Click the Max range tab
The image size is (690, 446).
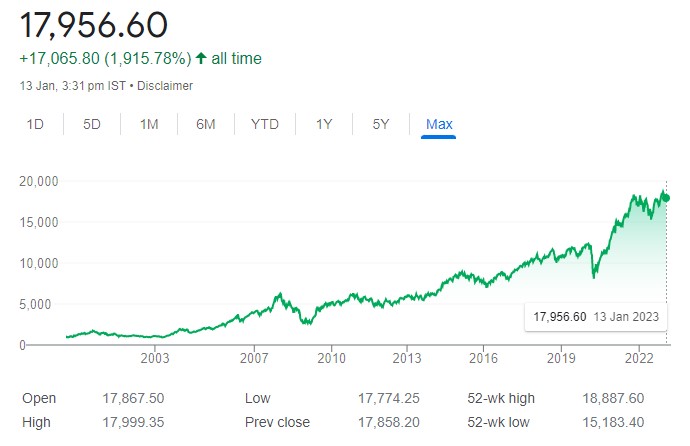439,124
